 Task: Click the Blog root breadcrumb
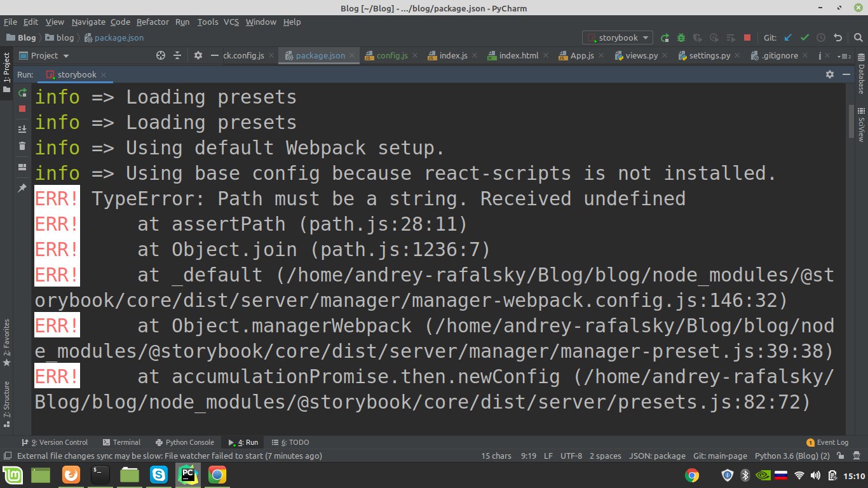[x=22, y=38]
